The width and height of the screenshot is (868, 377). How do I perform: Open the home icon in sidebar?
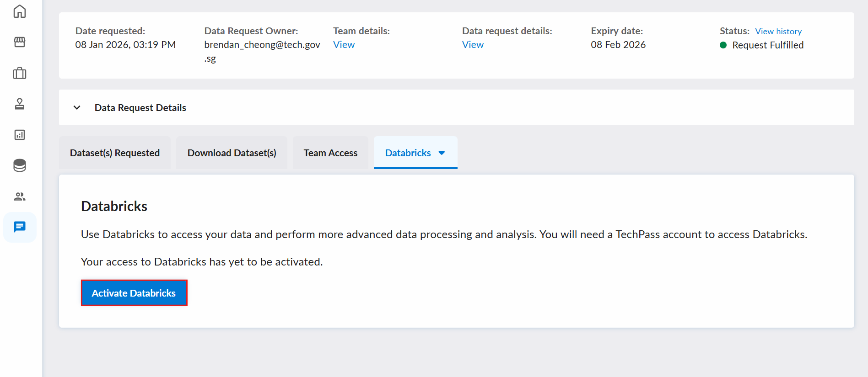click(20, 11)
